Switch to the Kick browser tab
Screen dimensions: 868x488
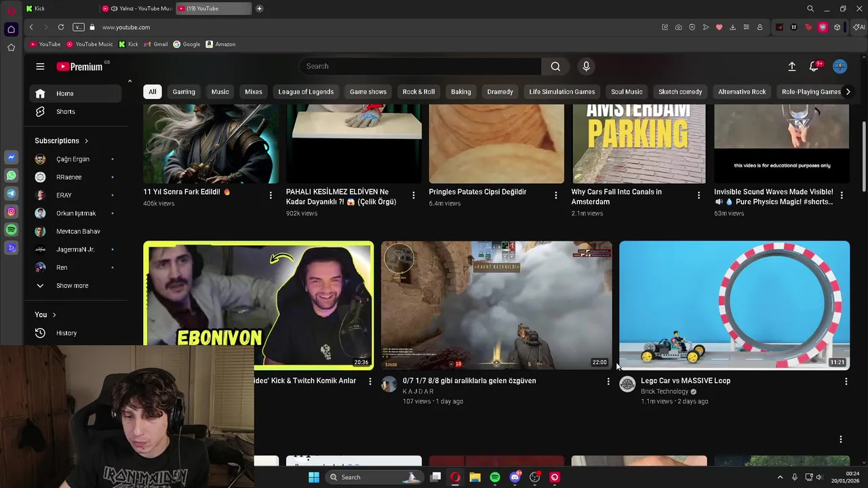click(60, 9)
